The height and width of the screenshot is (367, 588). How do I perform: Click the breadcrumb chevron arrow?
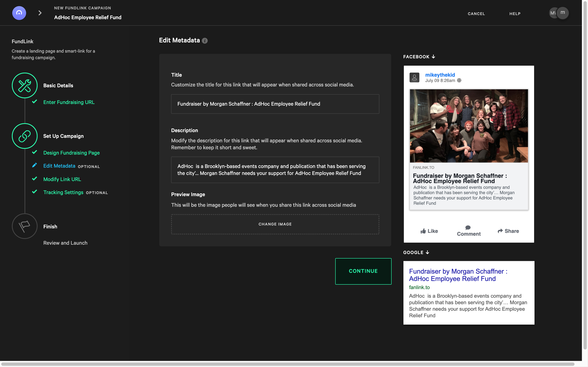(40, 13)
